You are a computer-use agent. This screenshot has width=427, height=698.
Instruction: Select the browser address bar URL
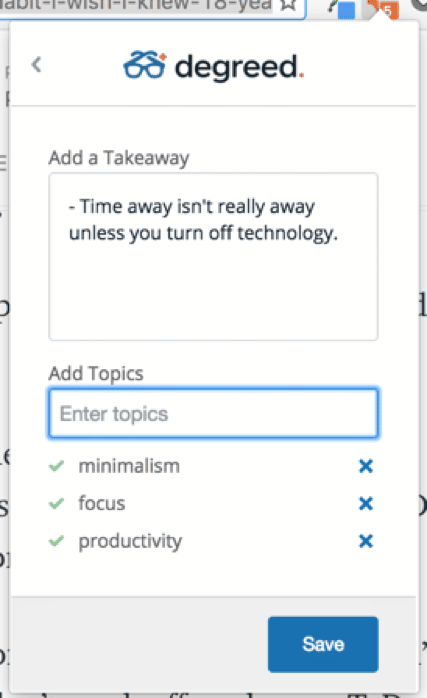(x=136, y=5)
